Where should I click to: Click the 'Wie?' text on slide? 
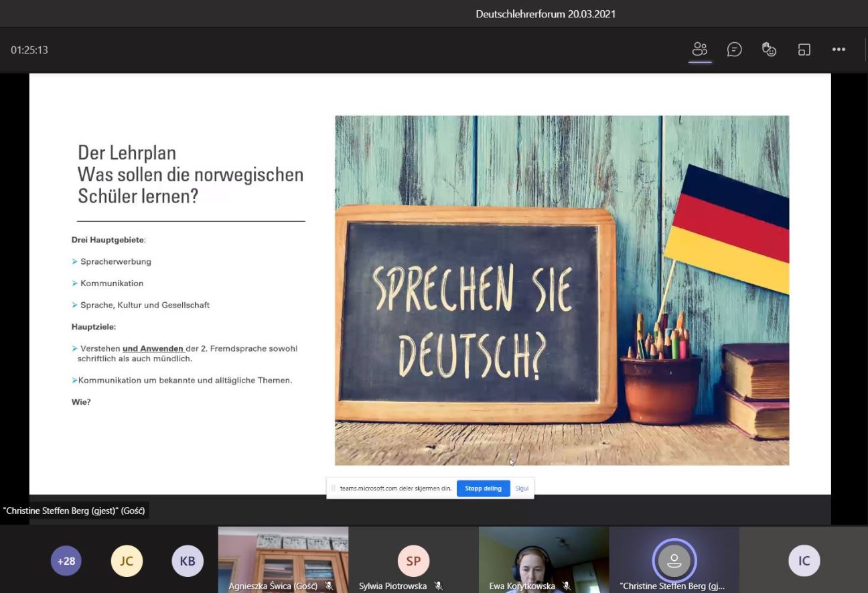(x=81, y=402)
